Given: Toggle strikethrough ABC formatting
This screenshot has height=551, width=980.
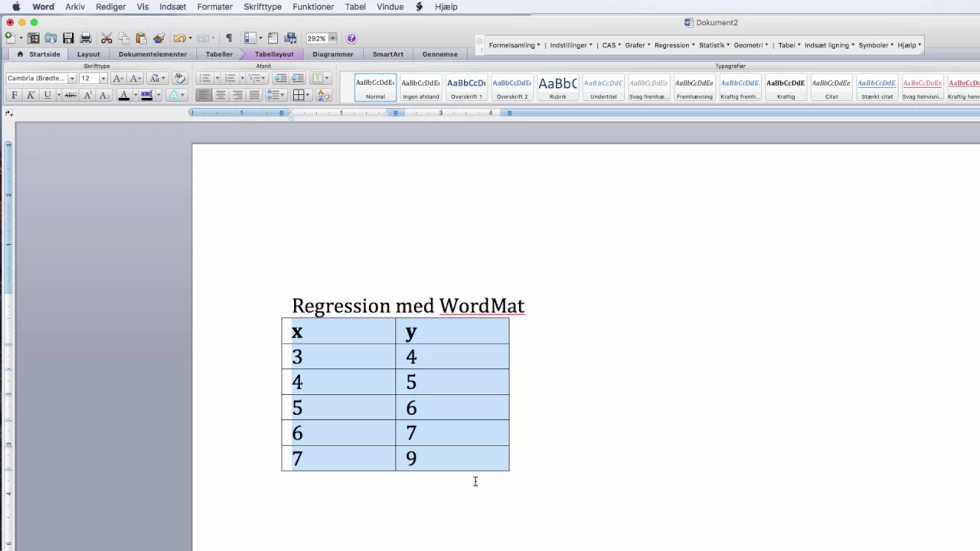Looking at the screenshot, I should pos(70,96).
